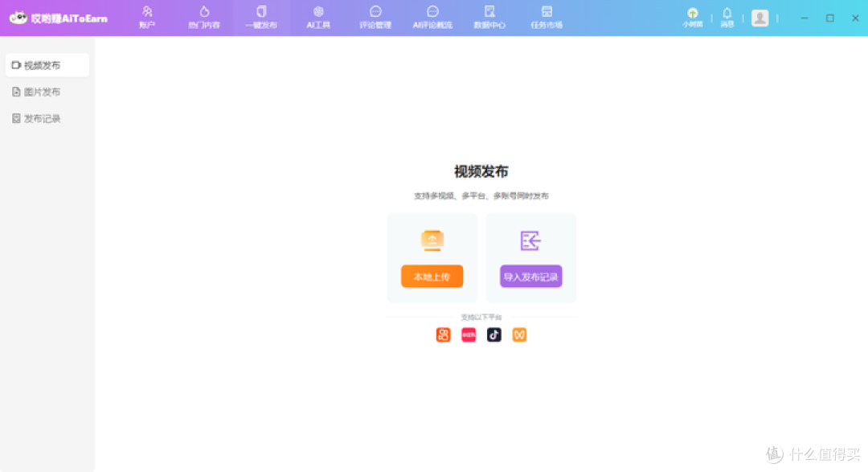Click the orange Kuaishou platform icon
868x472 pixels.
coord(444,335)
